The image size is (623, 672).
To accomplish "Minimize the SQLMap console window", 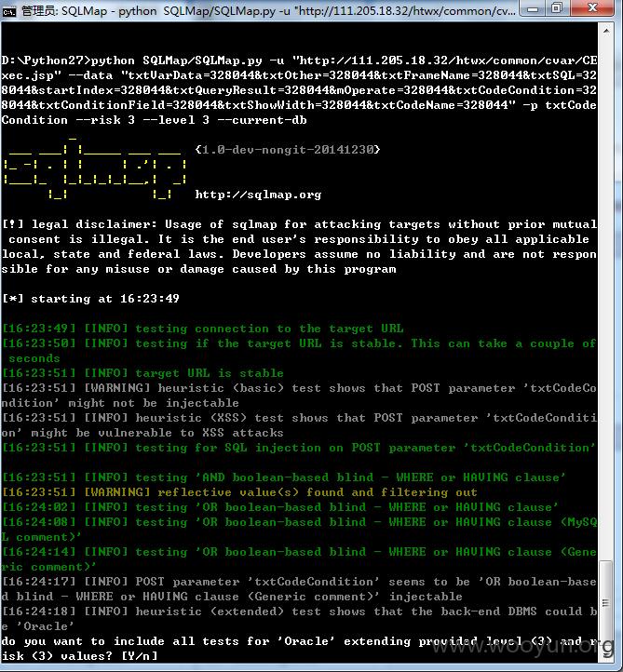I will pos(533,8).
